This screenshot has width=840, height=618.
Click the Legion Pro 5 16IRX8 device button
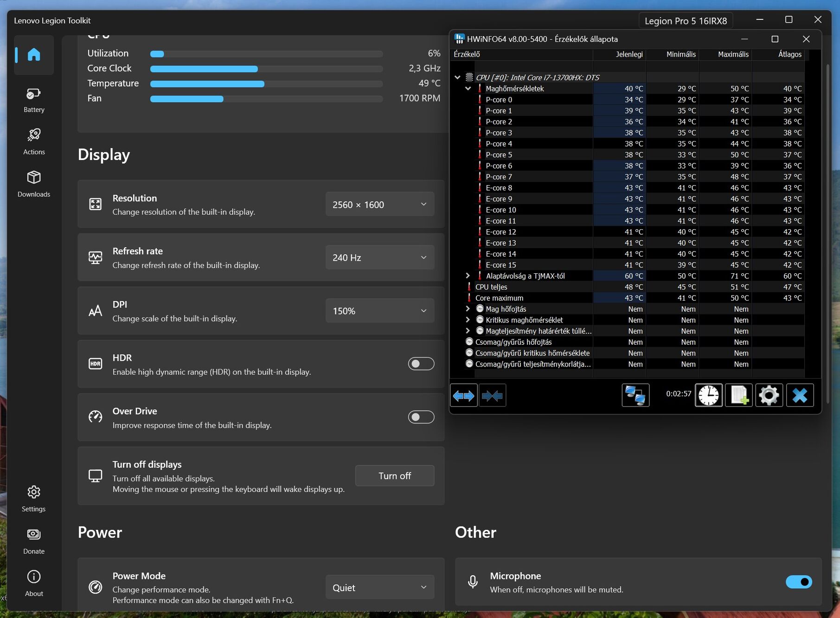686,21
